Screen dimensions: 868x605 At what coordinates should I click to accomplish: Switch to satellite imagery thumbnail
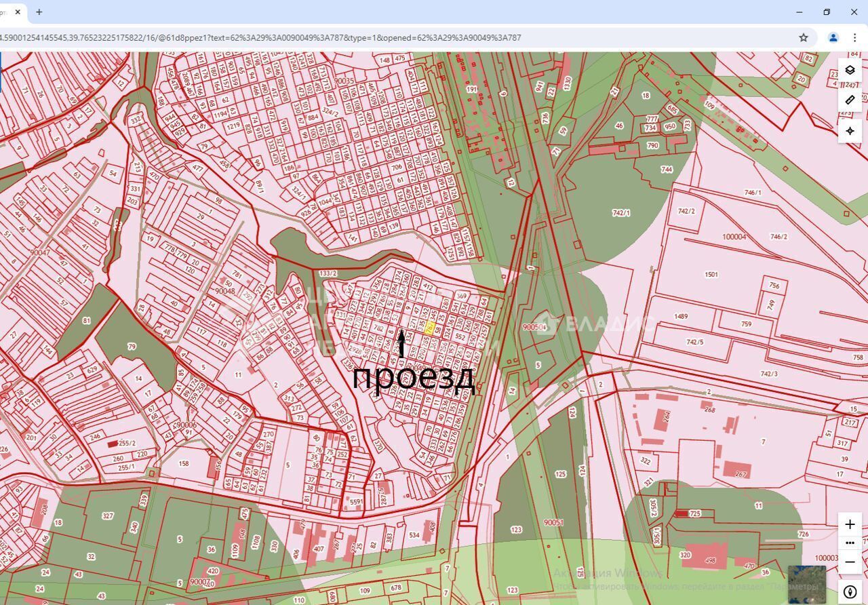[807, 584]
